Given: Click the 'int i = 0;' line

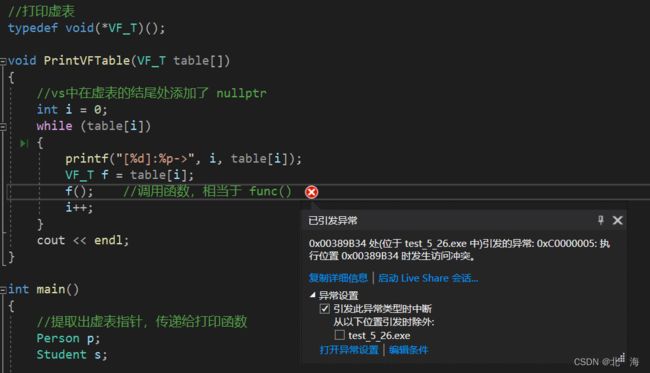Looking at the screenshot, I should click(72, 109).
